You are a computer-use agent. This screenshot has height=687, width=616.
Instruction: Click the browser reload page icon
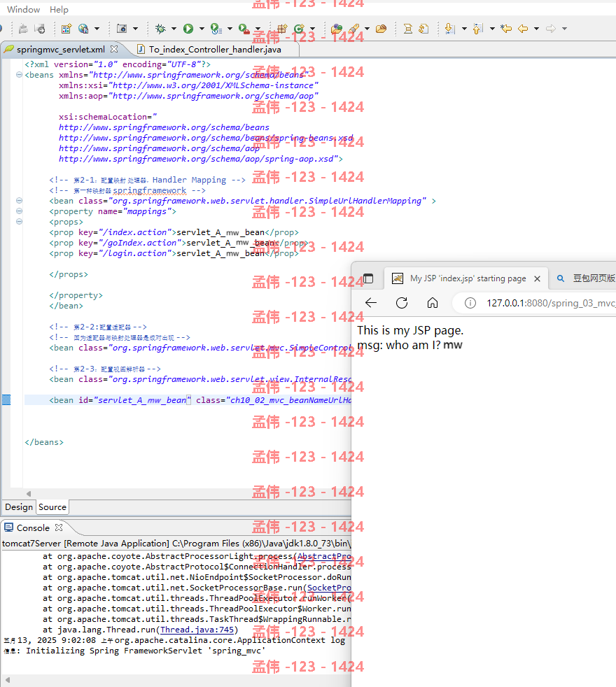point(402,303)
